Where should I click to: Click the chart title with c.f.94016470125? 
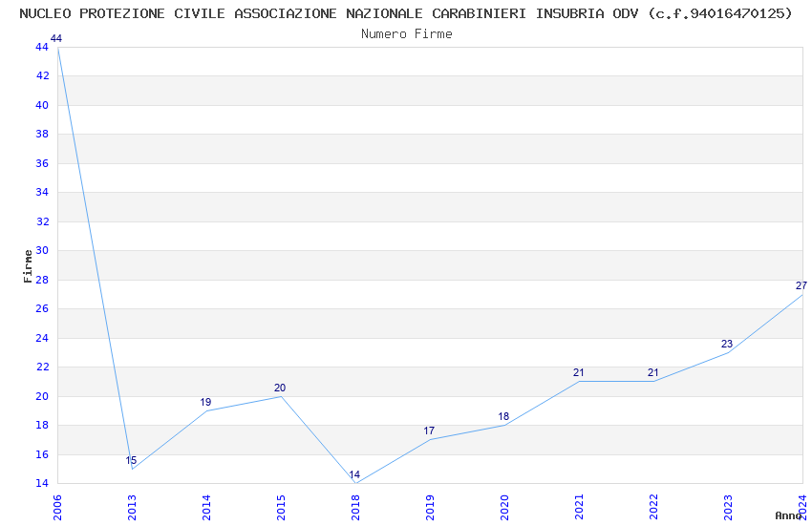click(x=406, y=13)
